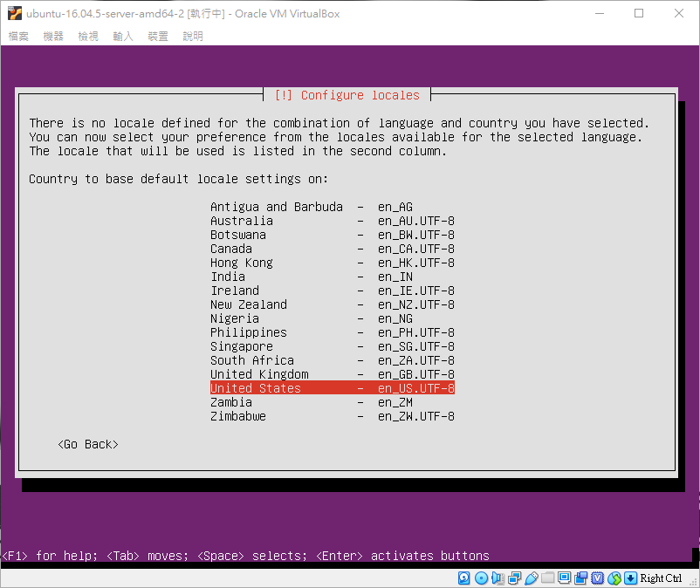Click the keyboard capture arrow icon
Screen dimensions: 700x588
pyautogui.click(x=630, y=578)
